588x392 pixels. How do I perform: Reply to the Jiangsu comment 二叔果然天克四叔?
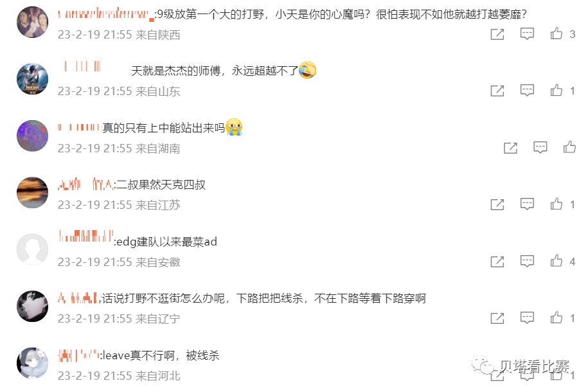(x=527, y=204)
